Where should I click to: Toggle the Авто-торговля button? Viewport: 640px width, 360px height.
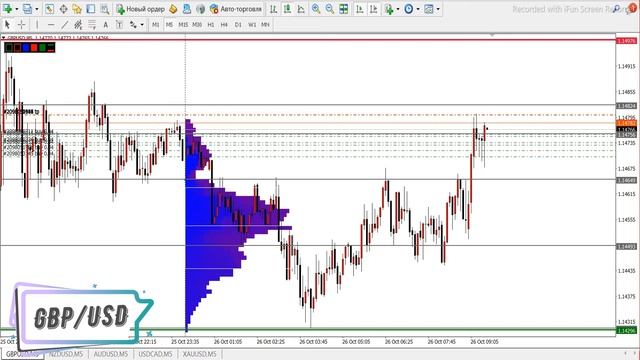point(236,9)
